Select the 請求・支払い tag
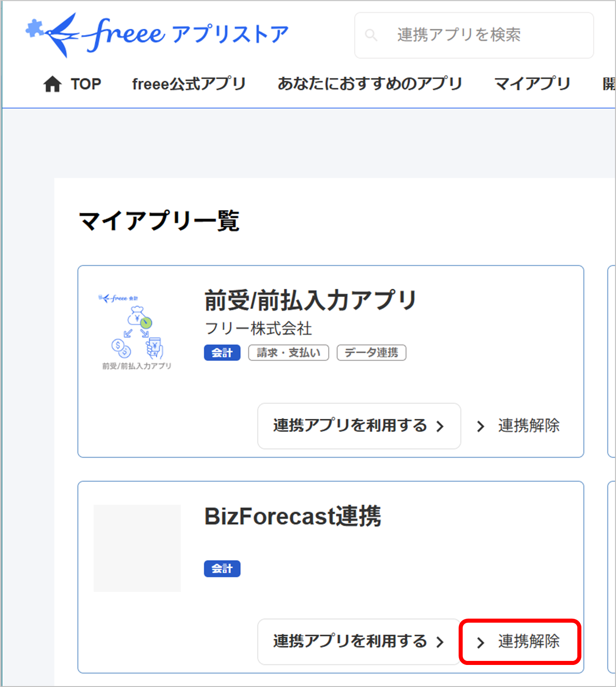 point(289,353)
